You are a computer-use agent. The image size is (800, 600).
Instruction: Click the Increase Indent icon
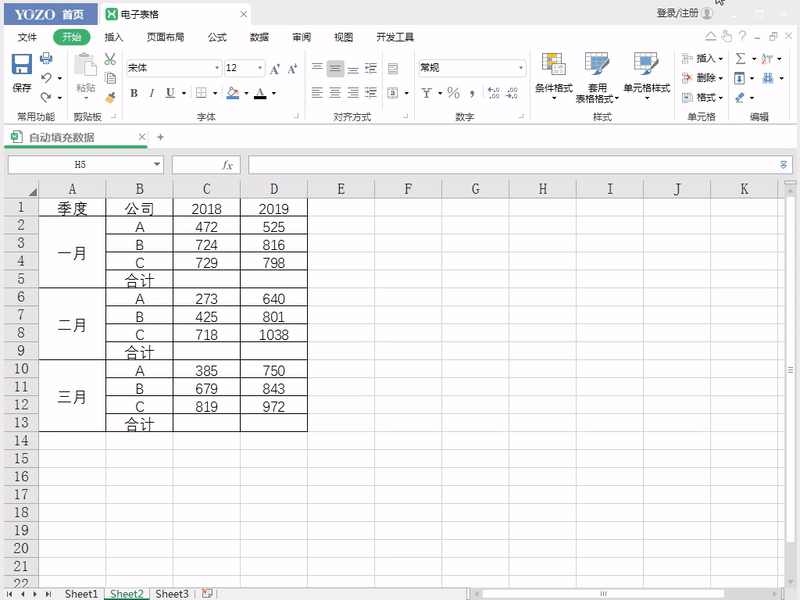coord(371,92)
